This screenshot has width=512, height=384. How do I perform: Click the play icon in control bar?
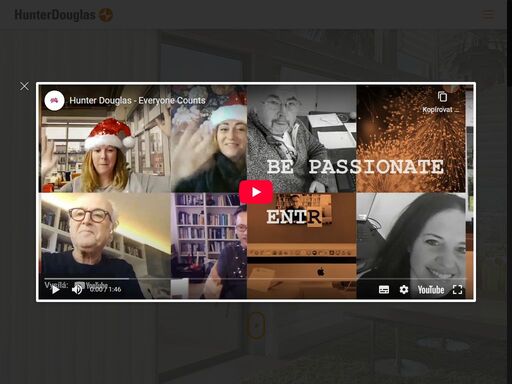point(55,289)
